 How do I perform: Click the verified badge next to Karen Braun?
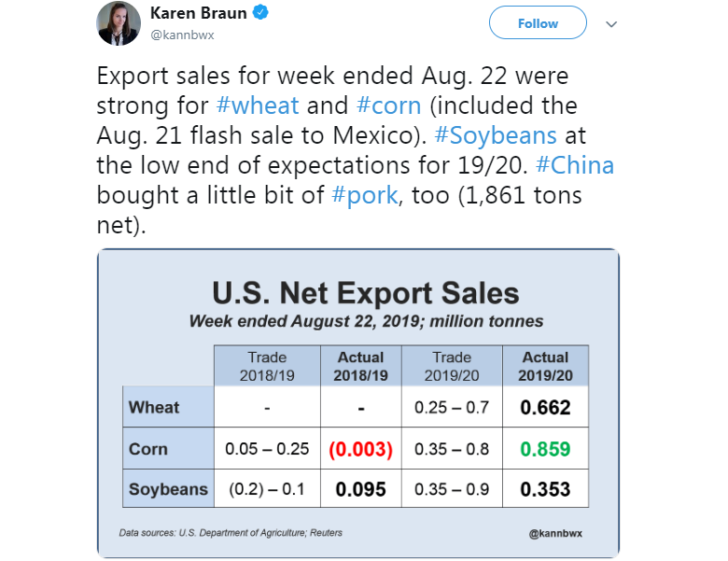pyautogui.click(x=260, y=12)
